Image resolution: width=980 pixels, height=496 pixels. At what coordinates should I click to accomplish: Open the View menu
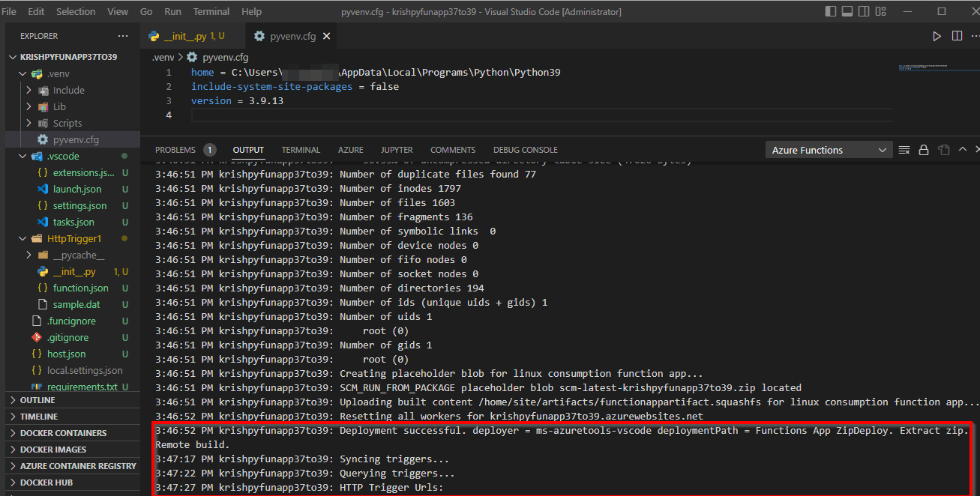[x=118, y=11]
